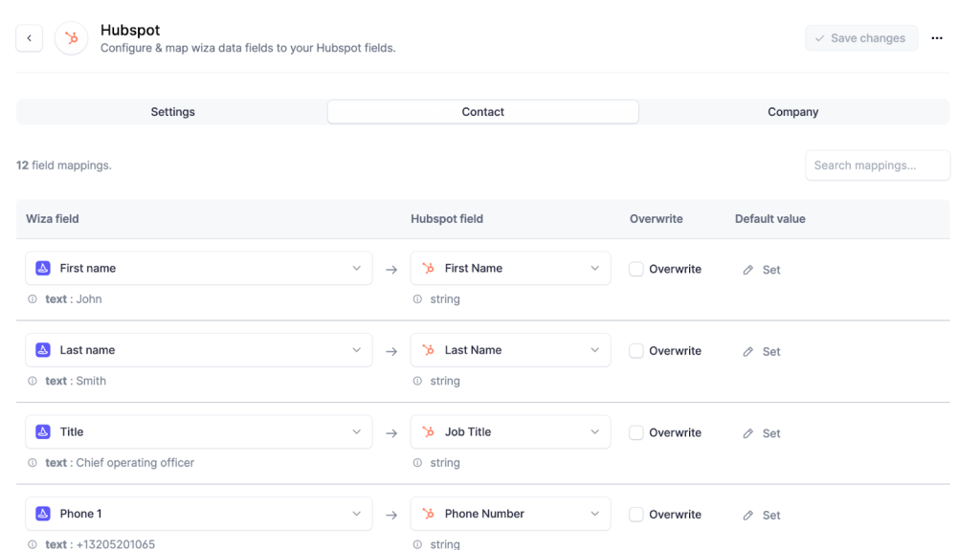Click the info icon beside text : John

pyautogui.click(x=33, y=298)
